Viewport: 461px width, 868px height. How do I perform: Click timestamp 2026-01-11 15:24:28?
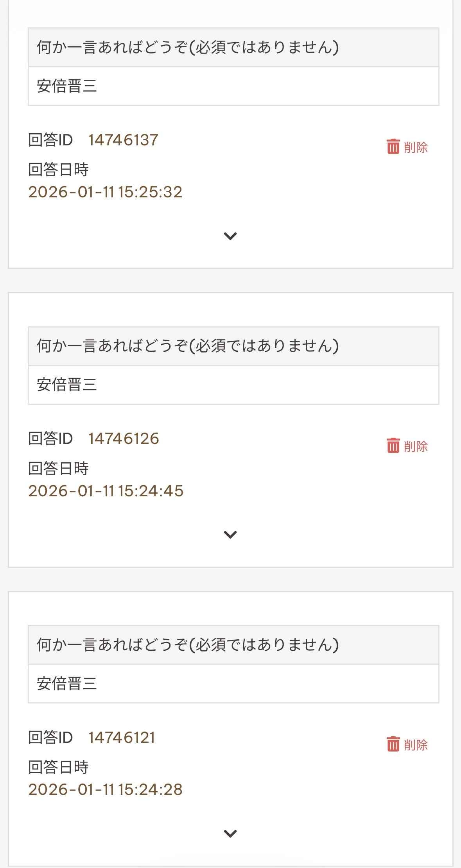105,790
